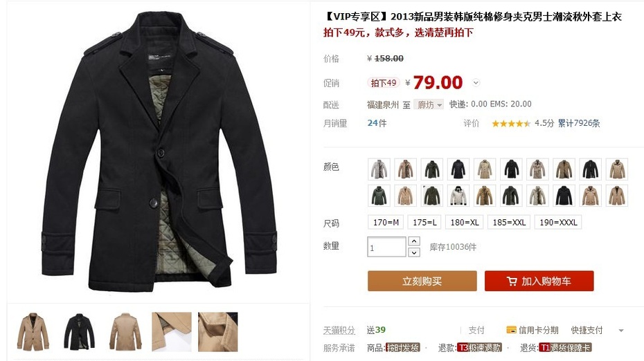Select size 180=XL
Image resolution: width=644 pixels, height=361 pixels.
click(465, 223)
